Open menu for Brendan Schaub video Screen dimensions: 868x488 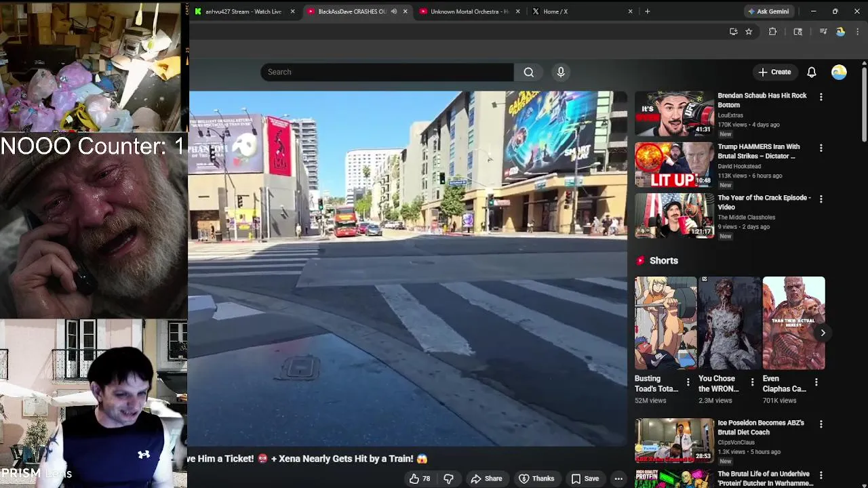821,97
